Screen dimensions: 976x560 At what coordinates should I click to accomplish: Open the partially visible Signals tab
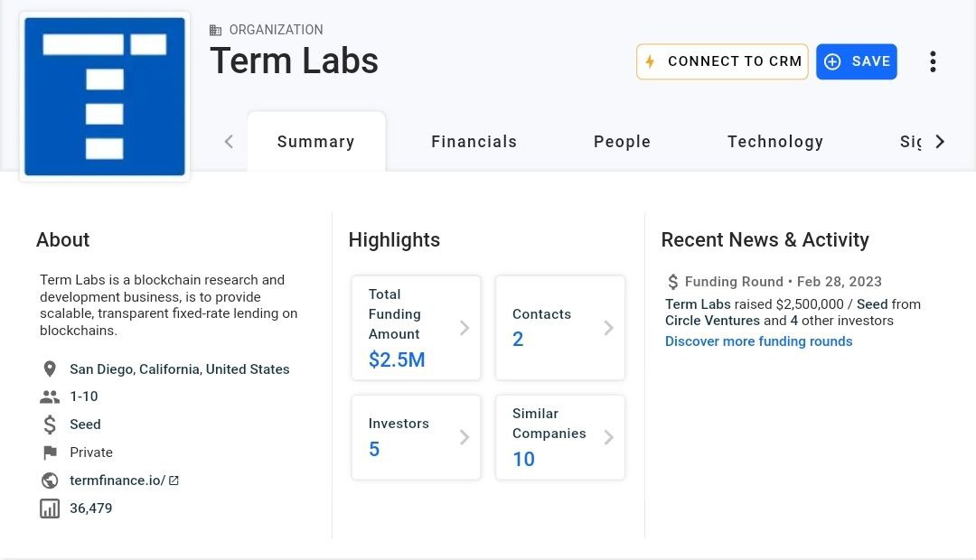911,142
